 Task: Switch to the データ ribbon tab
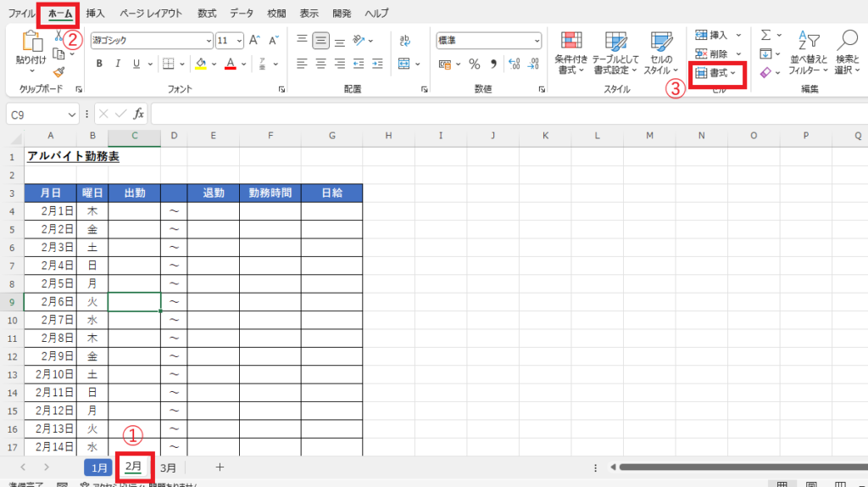242,14
